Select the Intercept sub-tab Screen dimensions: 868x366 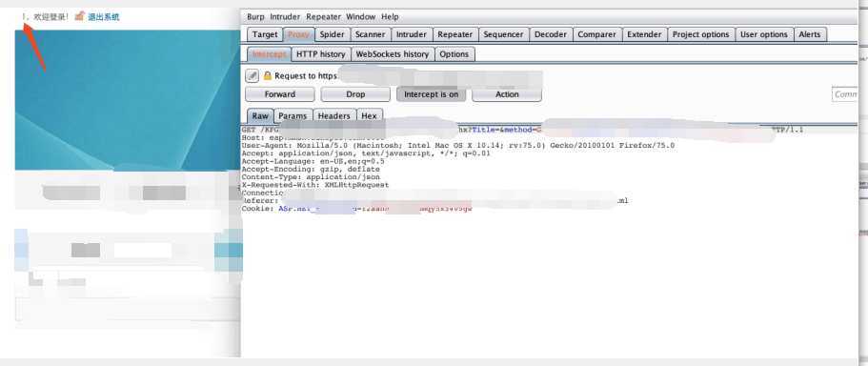(x=269, y=54)
